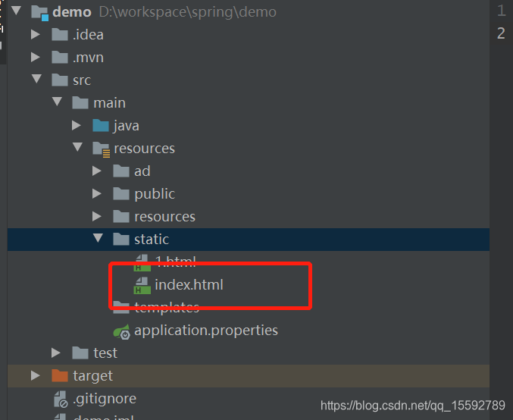Click the resources root folder icon
513x420 pixels.
pos(102,149)
